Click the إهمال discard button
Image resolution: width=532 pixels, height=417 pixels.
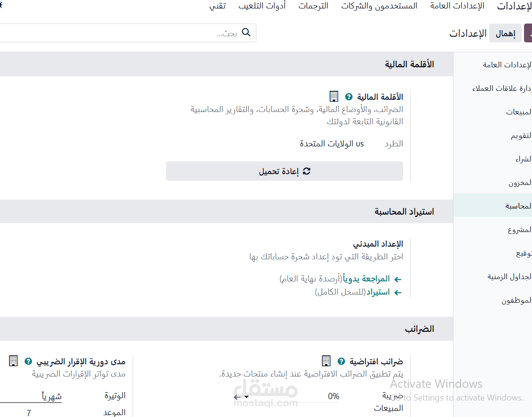tap(505, 33)
